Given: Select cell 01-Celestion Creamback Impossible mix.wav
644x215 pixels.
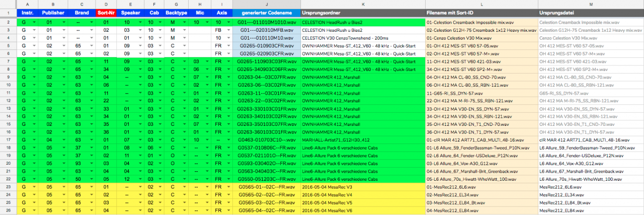Looking at the screenshot, I should tap(481, 23).
